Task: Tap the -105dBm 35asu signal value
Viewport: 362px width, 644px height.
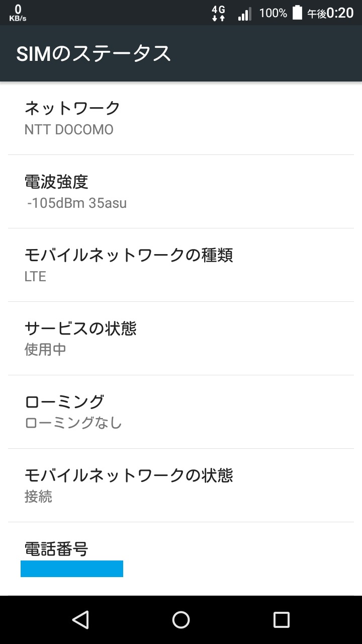Action: pos(77,203)
